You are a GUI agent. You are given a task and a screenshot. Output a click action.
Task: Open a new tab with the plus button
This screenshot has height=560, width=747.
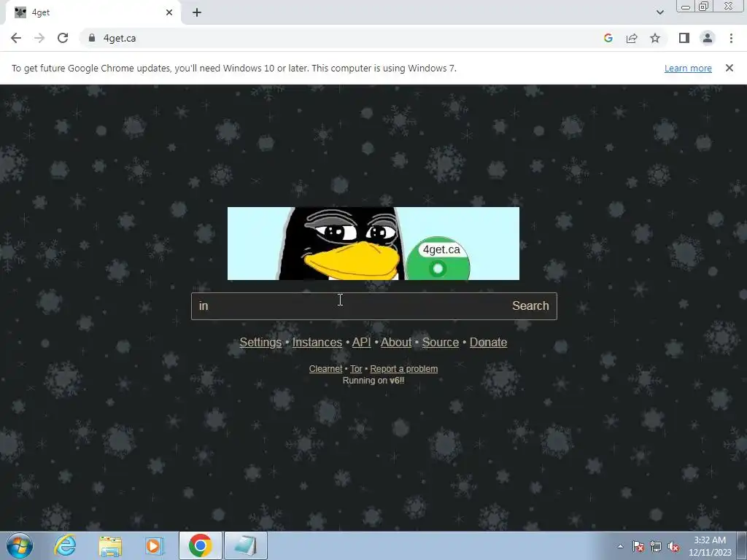click(197, 12)
